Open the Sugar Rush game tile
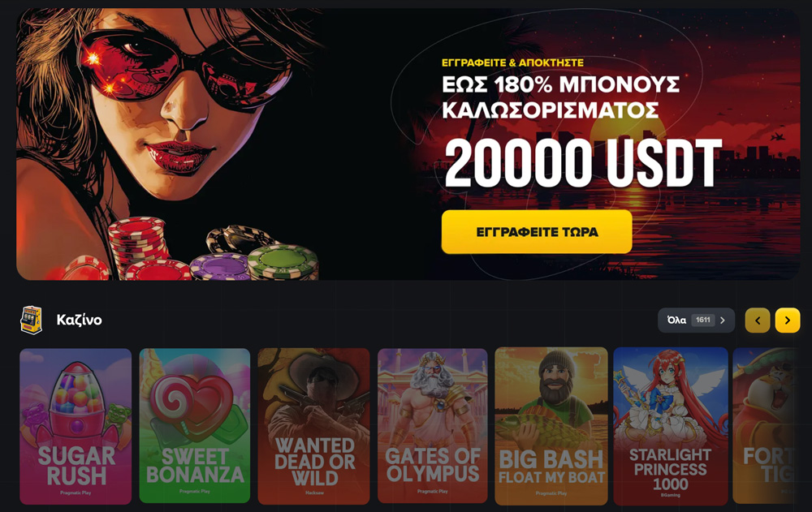 pos(76,426)
